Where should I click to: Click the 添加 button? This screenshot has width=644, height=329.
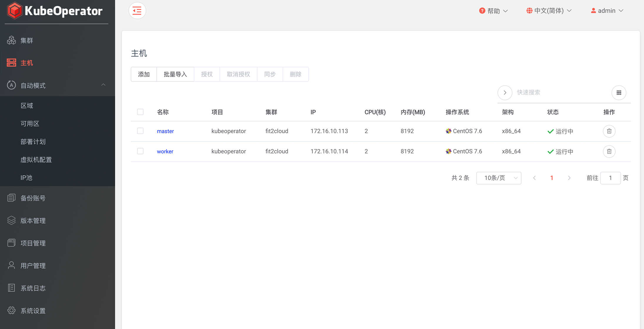coord(144,74)
